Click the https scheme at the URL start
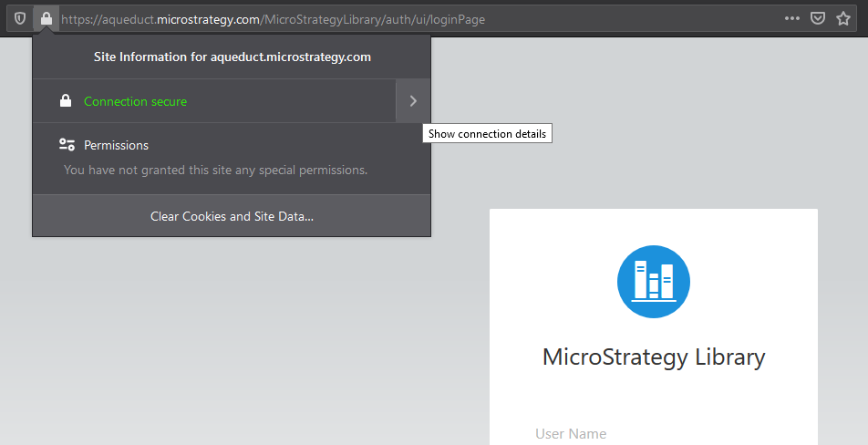 [78, 19]
